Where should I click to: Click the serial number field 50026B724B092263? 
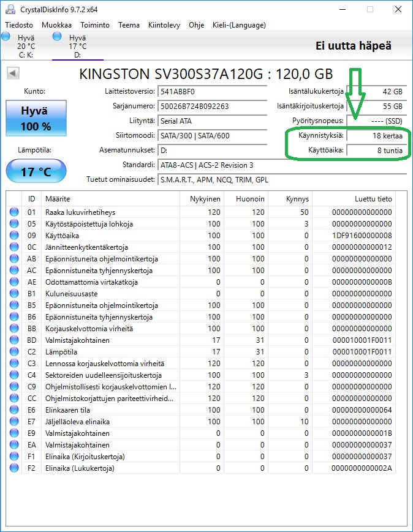212,106
